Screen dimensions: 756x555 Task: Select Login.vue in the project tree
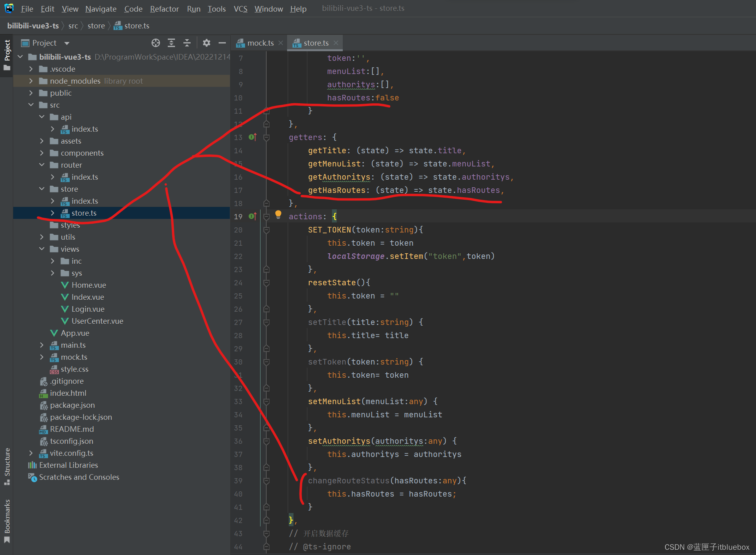(88, 309)
